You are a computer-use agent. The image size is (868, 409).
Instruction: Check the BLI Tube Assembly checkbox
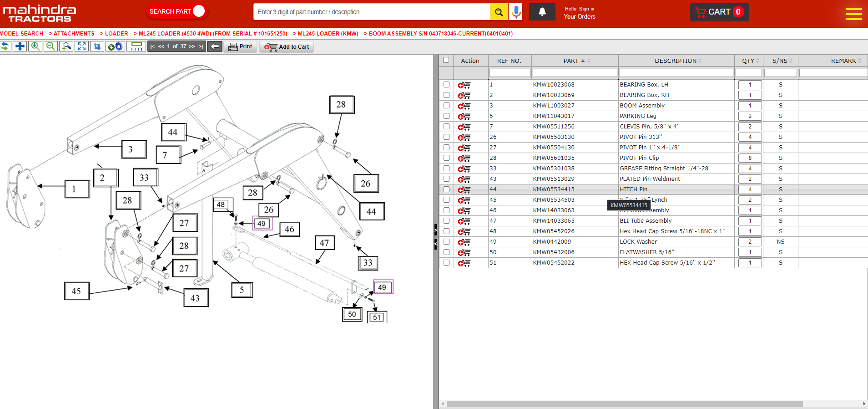[x=446, y=221]
